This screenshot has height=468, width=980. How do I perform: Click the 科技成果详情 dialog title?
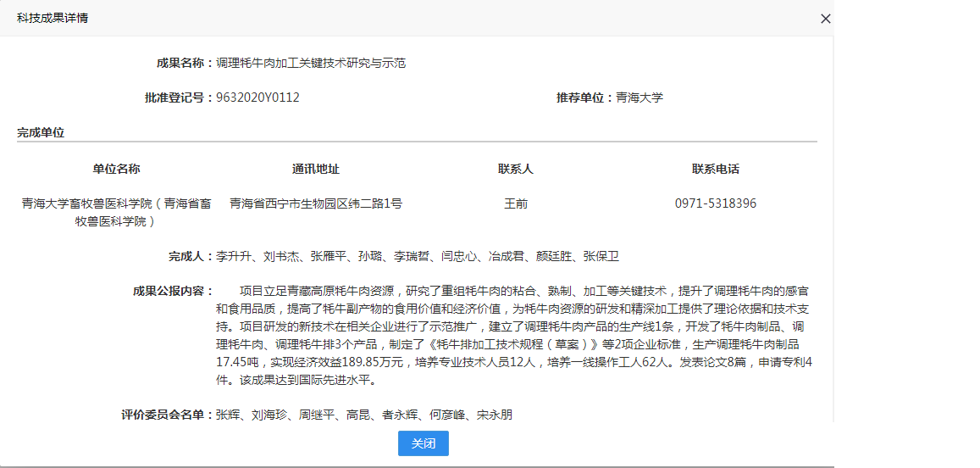pyautogui.click(x=53, y=18)
